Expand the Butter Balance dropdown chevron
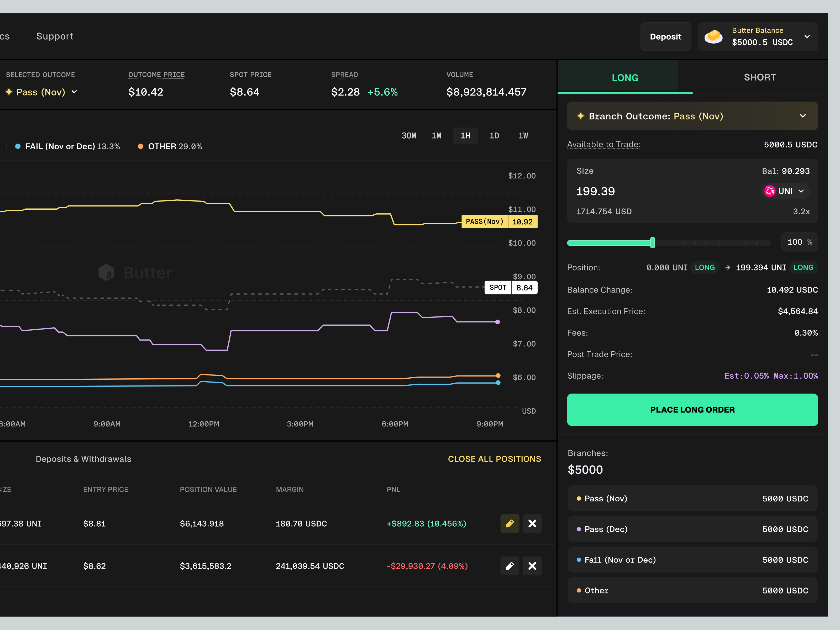Viewport: 840px width, 630px height. [x=807, y=36]
